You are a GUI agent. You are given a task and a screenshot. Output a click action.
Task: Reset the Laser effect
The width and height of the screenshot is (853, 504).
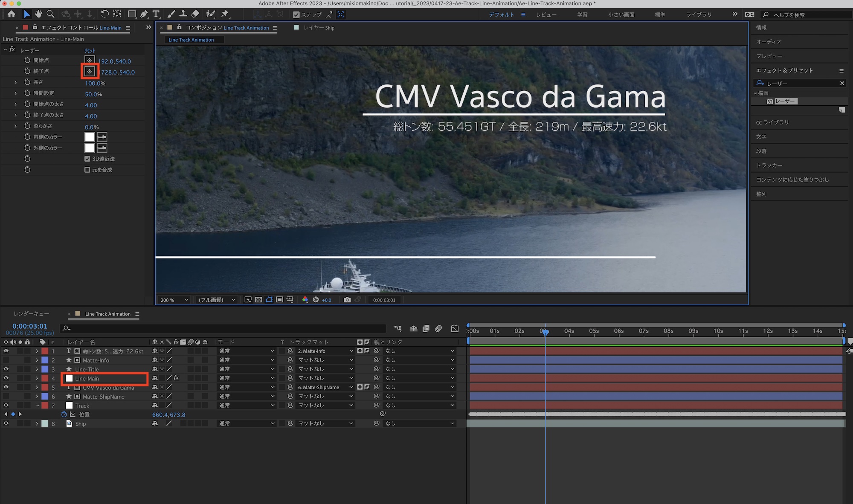pyautogui.click(x=90, y=50)
